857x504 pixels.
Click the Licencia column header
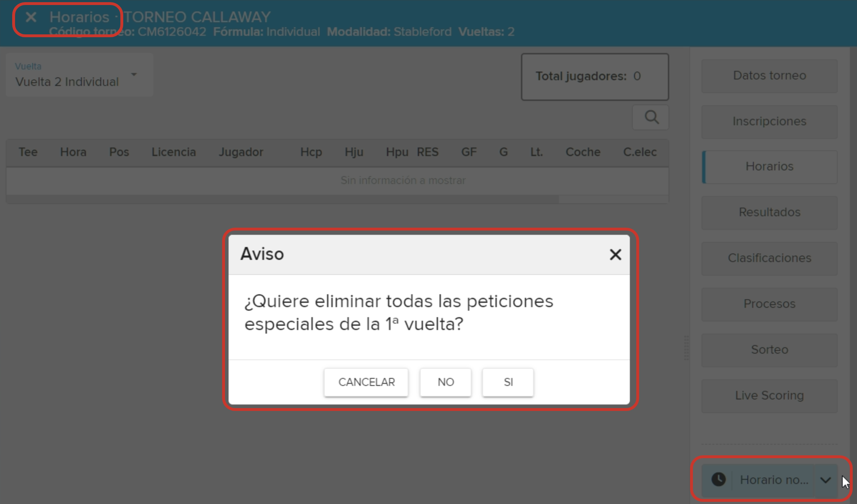(174, 152)
